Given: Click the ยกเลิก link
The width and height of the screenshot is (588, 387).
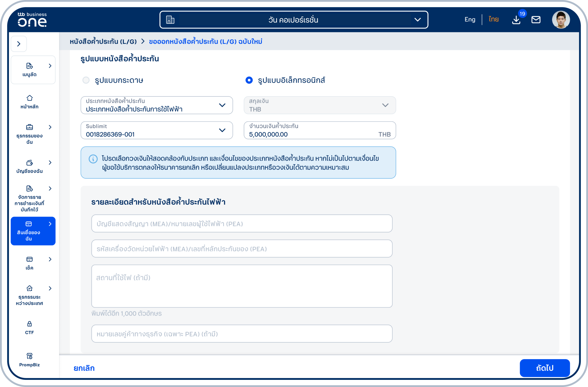Looking at the screenshot, I should click(84, 368).
